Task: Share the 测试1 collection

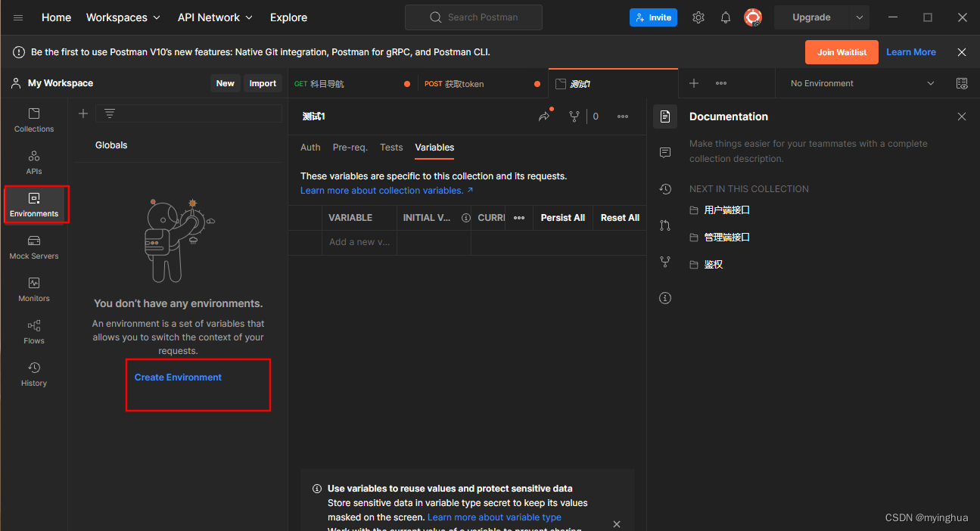Action: point(544,116)
